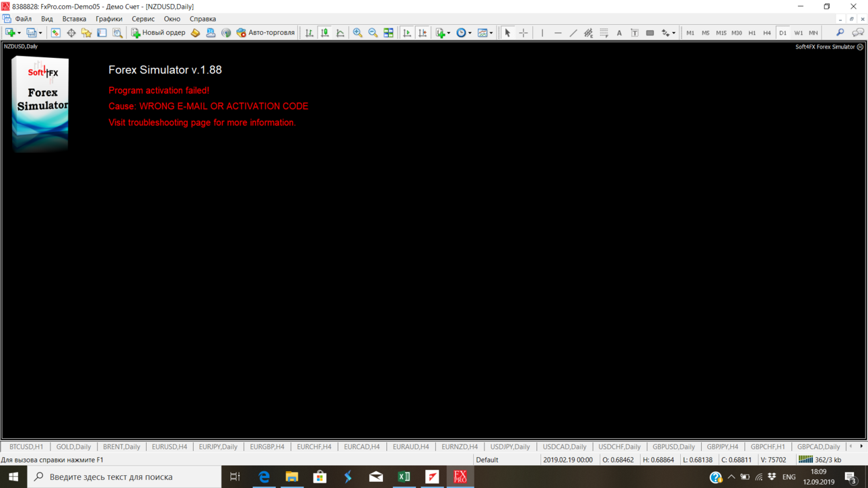Screen dimensions: 868x488
Task: Switch to the GBPCAD,Daily chart tab
Action: pyautogui.click(x=818, y=447)
